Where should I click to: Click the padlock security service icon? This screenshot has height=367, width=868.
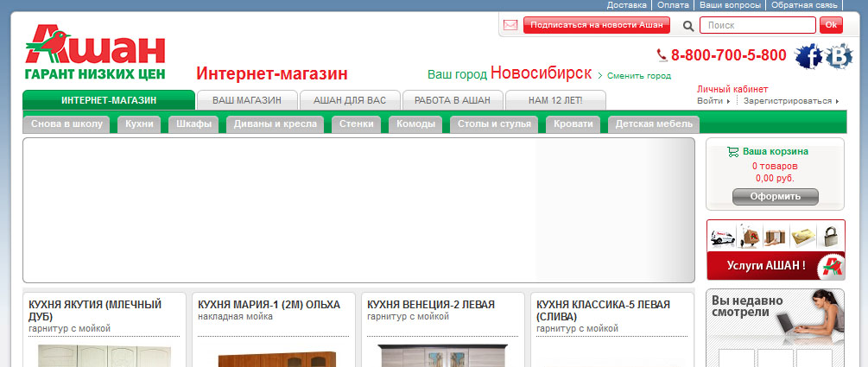pyautogui.click(x=831, y=237)
